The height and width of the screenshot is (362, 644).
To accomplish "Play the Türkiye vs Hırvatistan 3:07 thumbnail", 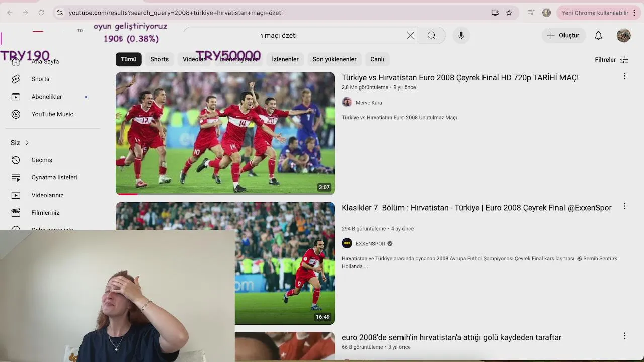I will [x=225, y=133].
